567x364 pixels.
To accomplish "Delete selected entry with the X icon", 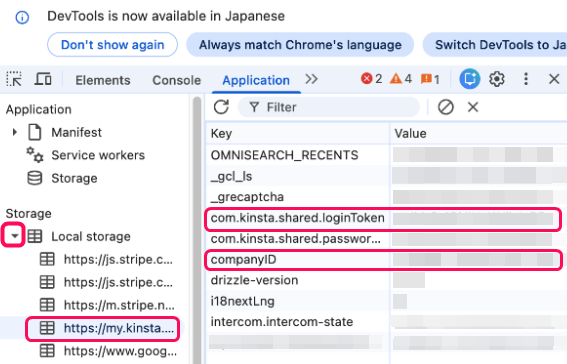I will pyautogui.click(x=473, y=107).
